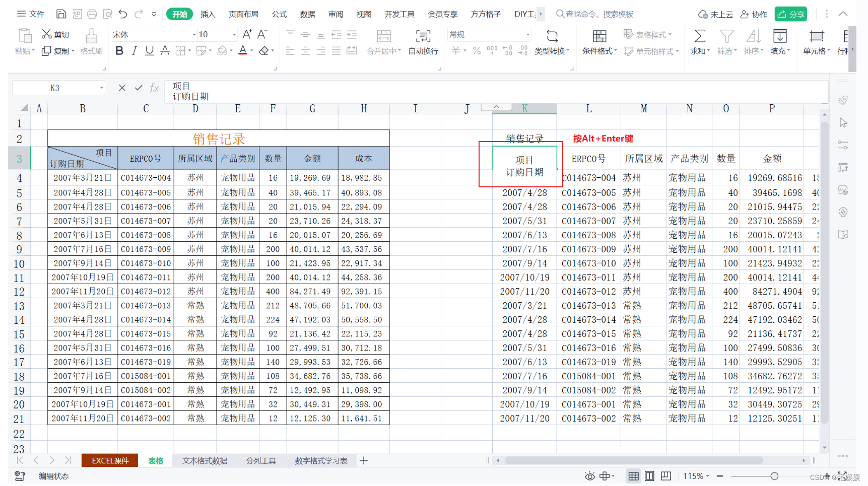Click the 分享 share button
Screen dimensions: 868x486
791,14
